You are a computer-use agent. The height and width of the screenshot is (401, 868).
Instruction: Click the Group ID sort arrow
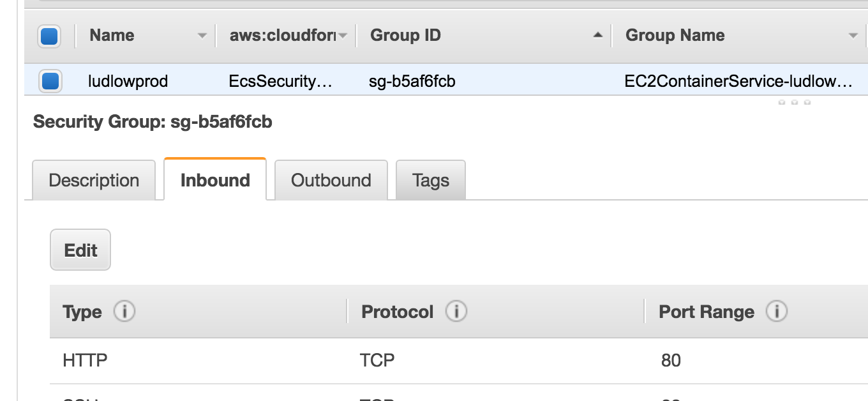point(597,36)
